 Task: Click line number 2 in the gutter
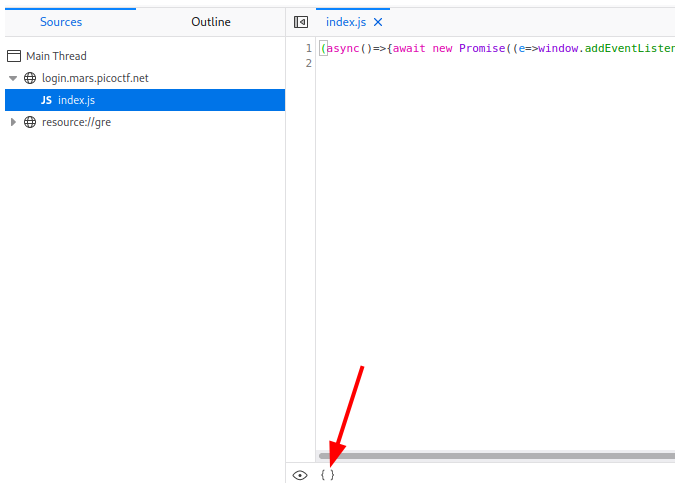point(308,63)
